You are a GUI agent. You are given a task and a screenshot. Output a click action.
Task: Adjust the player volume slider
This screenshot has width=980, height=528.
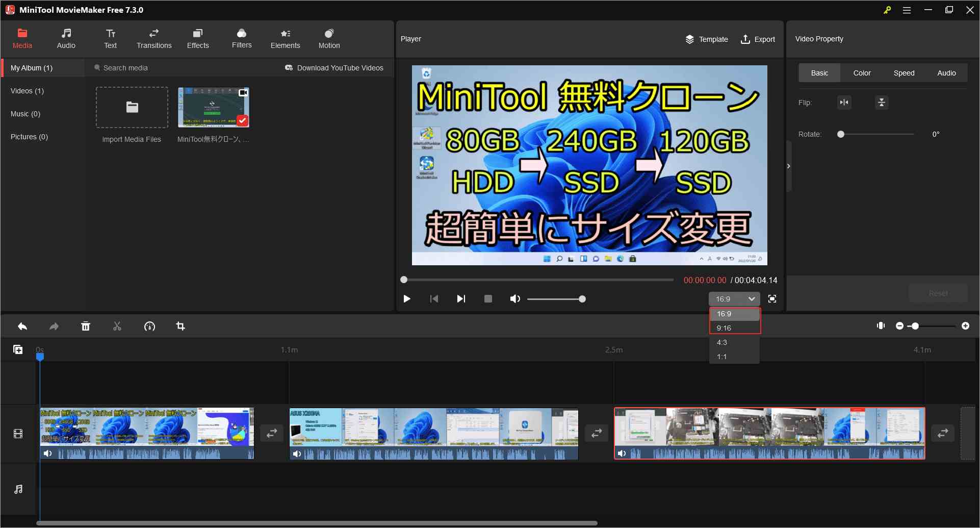pos(556,299)
